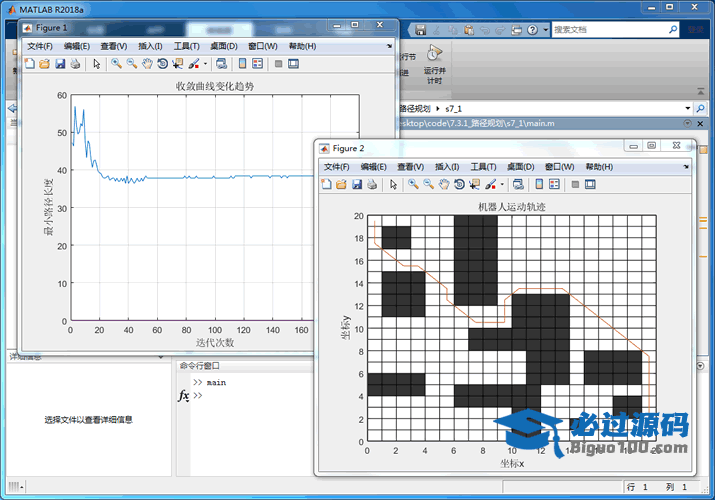This screenshot has height=500, width=715.
Task: Select the rotate 3D tool in Figure 2
Action: click(459, 184)
